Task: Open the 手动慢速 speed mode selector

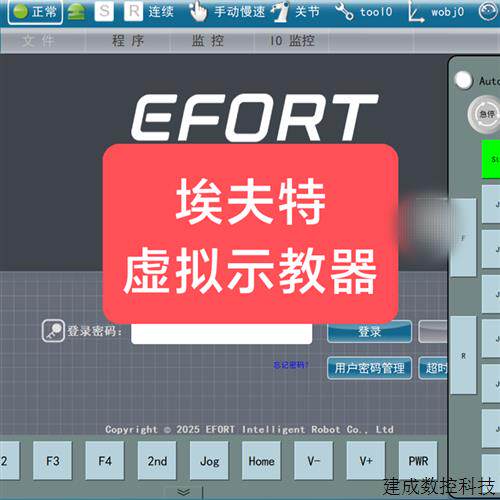Action: [x=239, y=12]
